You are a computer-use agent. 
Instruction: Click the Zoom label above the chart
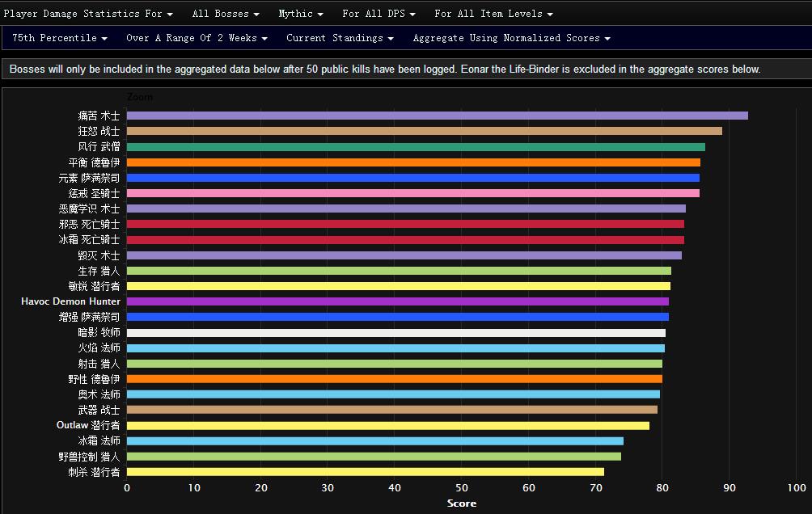[x=139, y=97]
